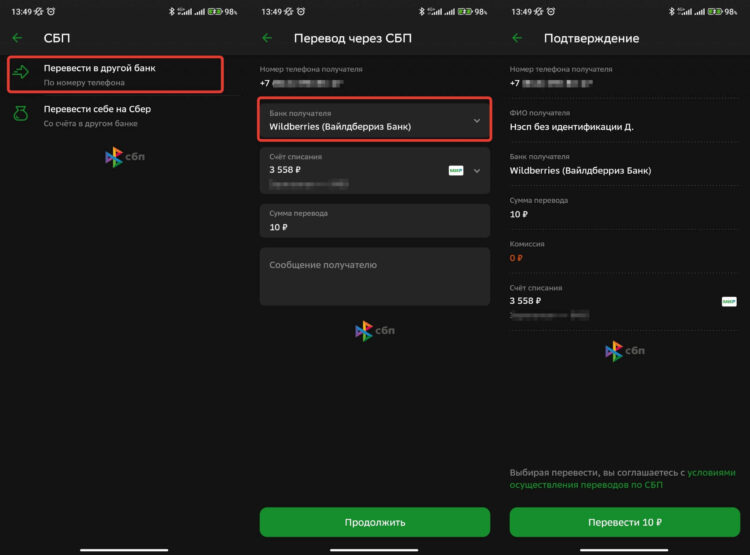This screenshot has height=555, width=750.
Task: Tap the Bluetooth icon on the middle screen status bar
Action: pyautogui.click(x=421, y=11)
